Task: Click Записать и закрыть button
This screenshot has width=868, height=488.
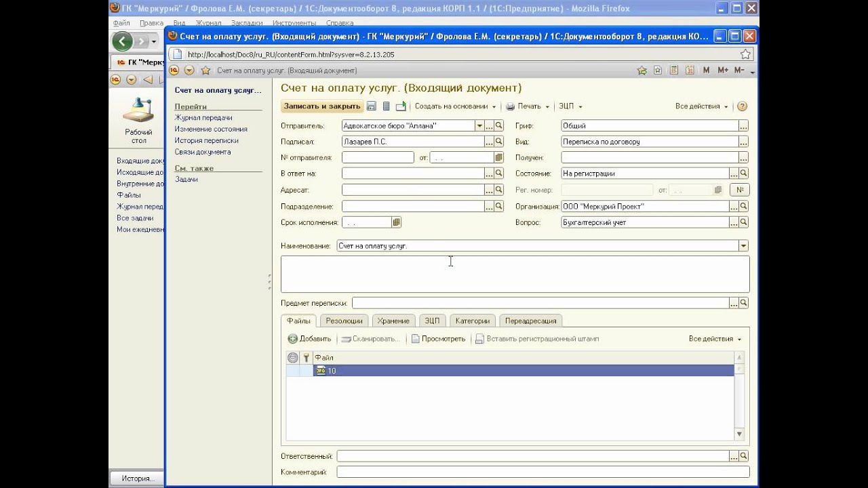Action: [322, 106]
